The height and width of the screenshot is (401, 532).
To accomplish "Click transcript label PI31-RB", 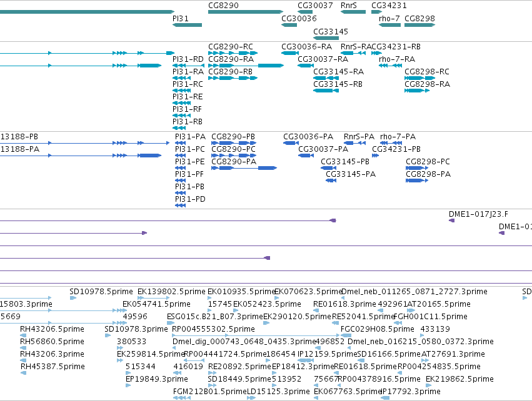I will [x=188, y=122].
